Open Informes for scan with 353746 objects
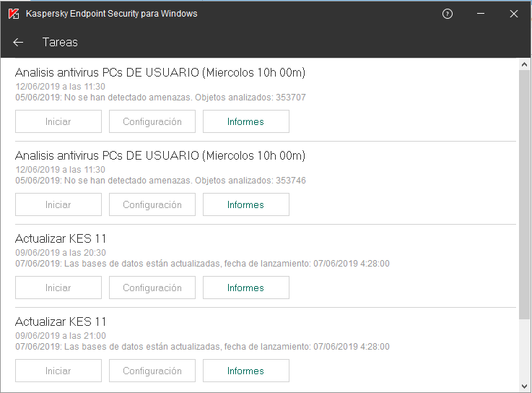The image size is (532, 393). (245, 204)
